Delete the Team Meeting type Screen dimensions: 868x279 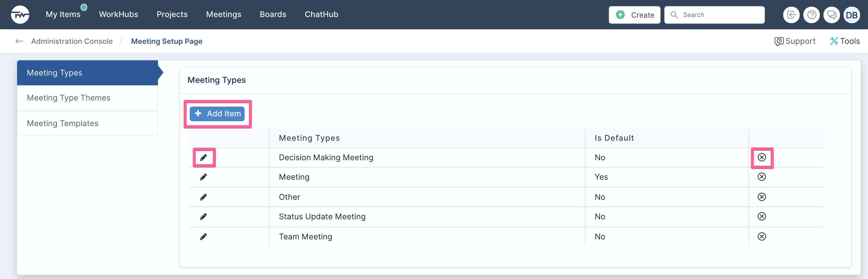pos(762,236)
